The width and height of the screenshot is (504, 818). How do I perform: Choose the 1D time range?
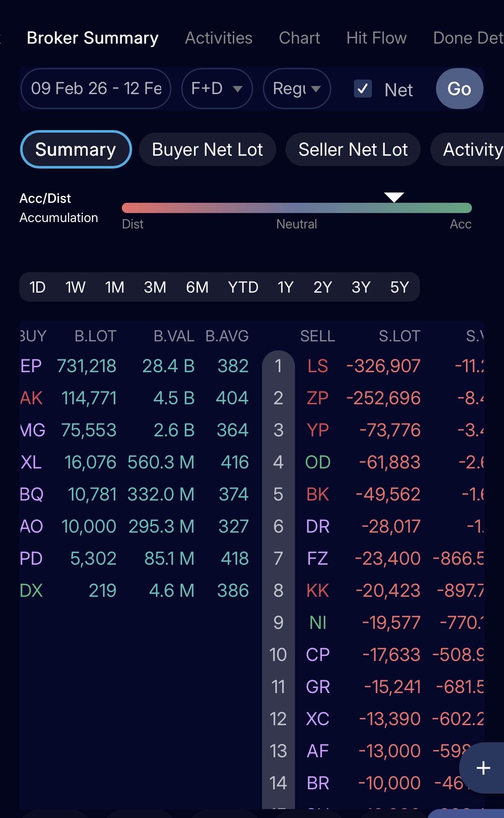pos(37,287)
